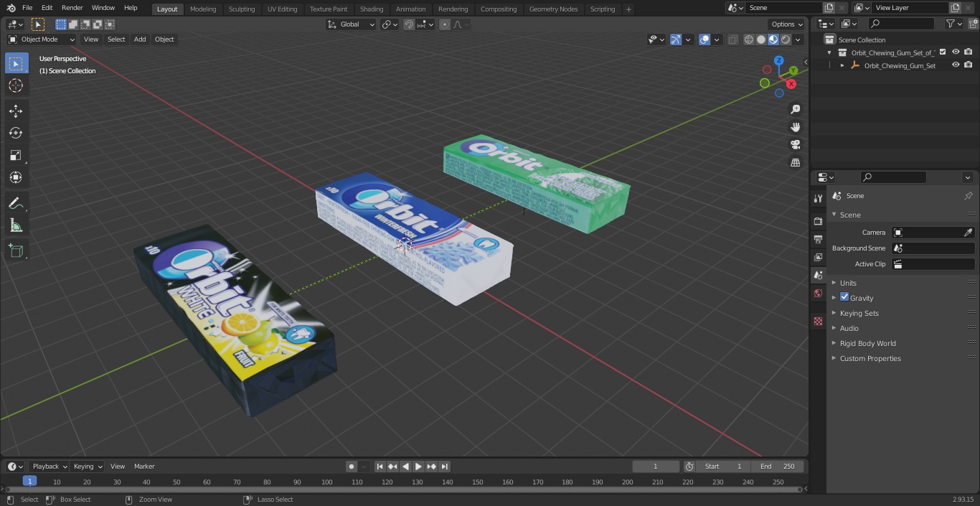980x506 pixels.
Task: Switch to the Modeling workspace tab
Action: tap(203, 9)
